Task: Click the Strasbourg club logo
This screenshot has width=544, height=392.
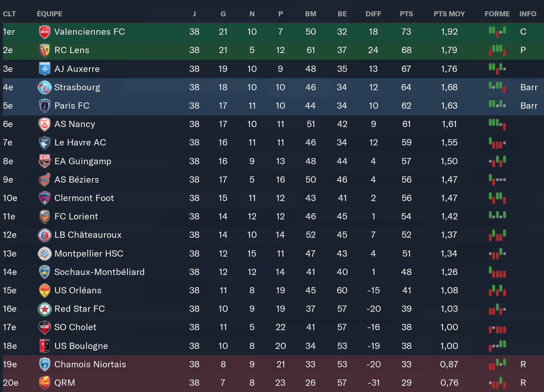Action: 44,87
